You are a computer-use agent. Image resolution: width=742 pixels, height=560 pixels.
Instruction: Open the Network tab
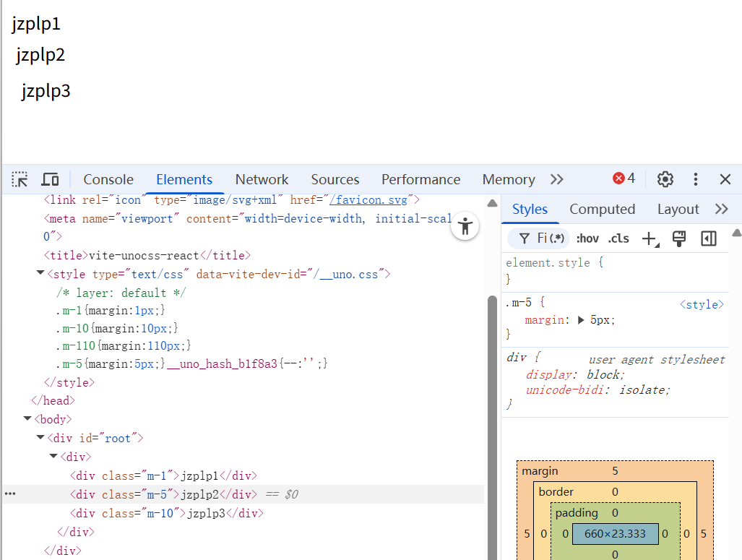(x=262, y=179)
